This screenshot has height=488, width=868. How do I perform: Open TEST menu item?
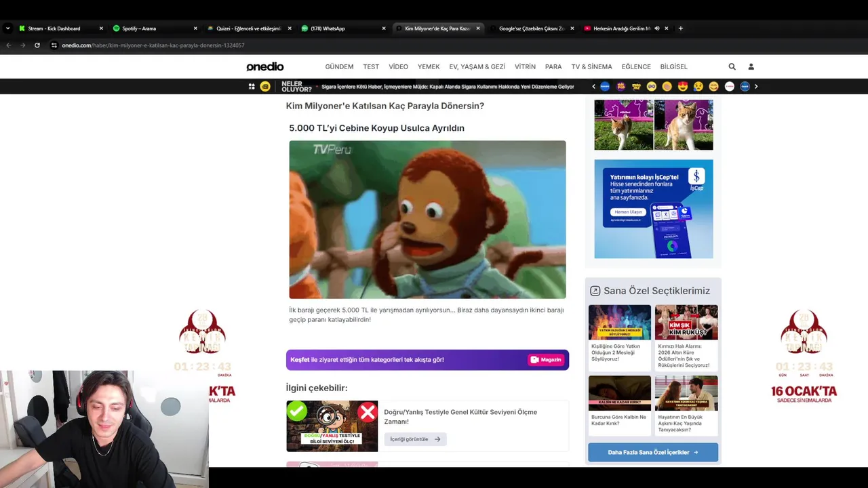(x=371, y=66)
